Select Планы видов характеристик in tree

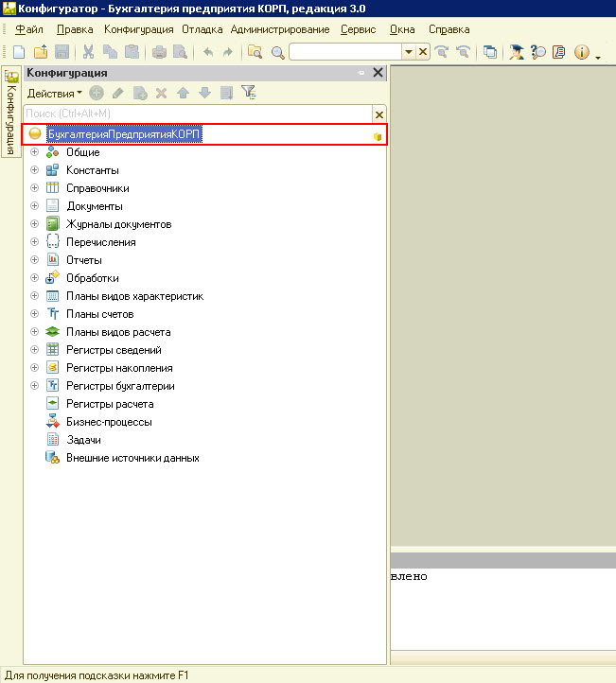(x=134, y=296)
